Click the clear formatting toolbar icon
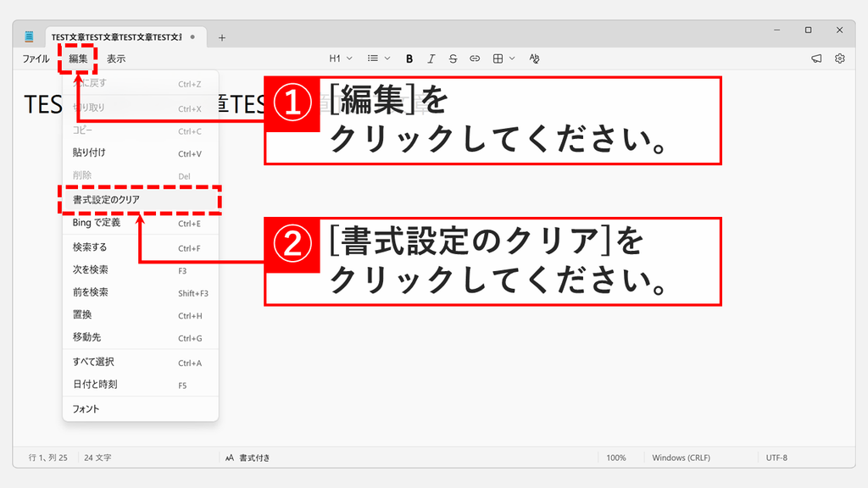This screenshot has width=868, height=488. click(x=534, y=58)
